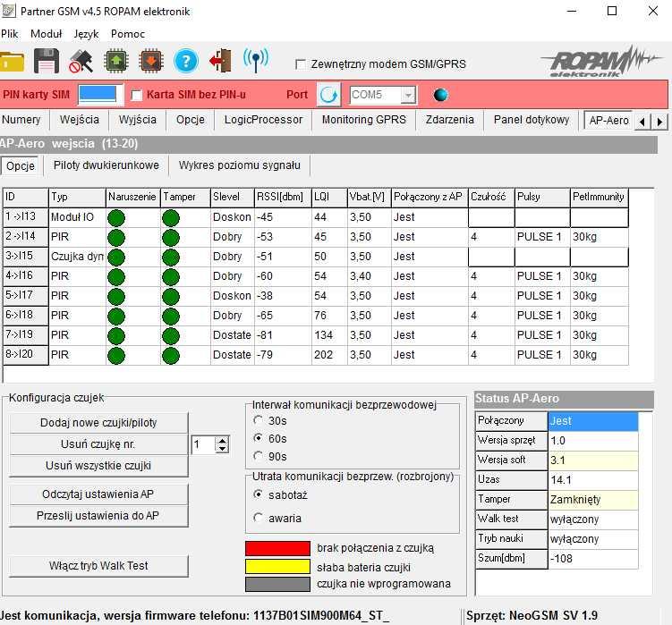Open the Pomoc menu

[x=128, y=34]
